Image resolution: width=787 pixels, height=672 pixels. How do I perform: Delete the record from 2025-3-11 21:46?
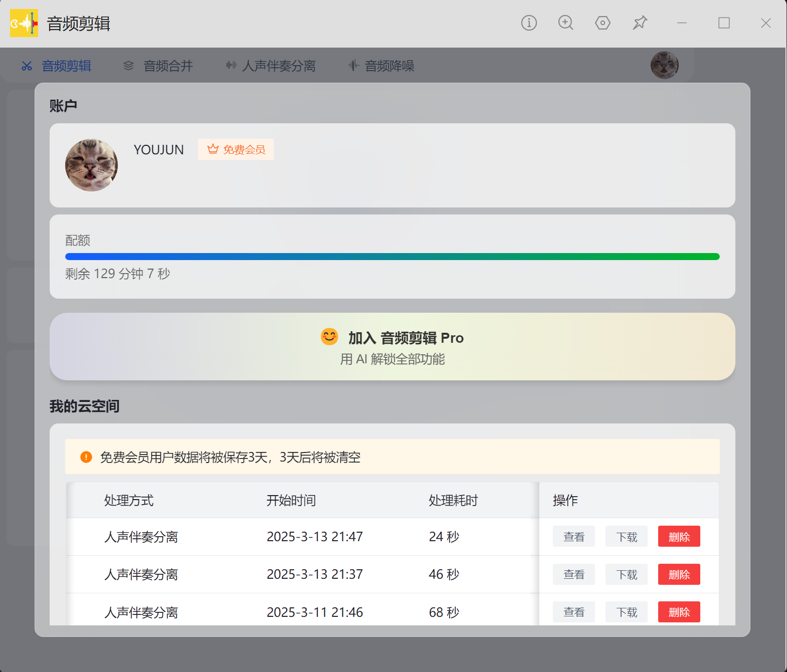point(679,612)
